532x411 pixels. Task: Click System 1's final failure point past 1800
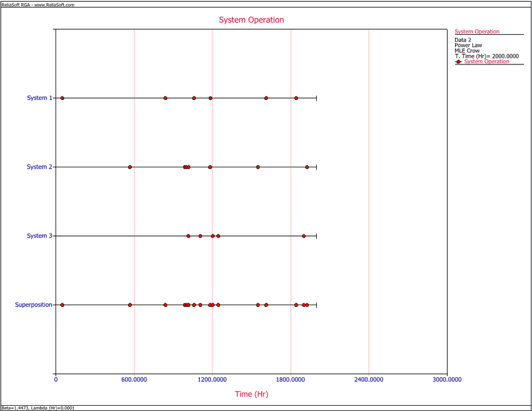tap(296, 98)
